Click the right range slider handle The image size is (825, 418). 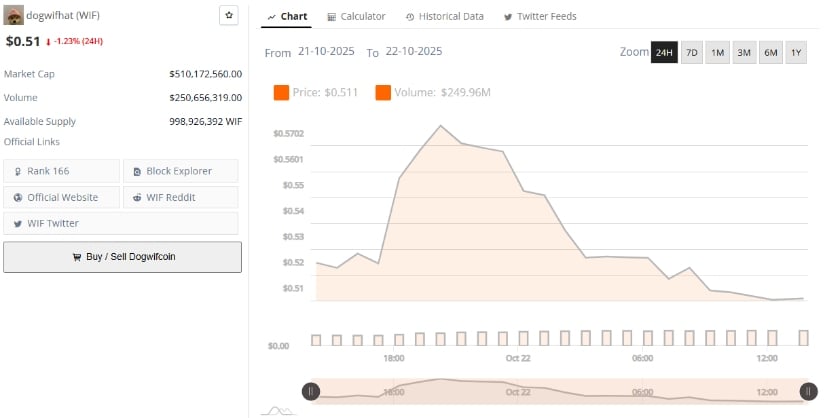[808, 391]
